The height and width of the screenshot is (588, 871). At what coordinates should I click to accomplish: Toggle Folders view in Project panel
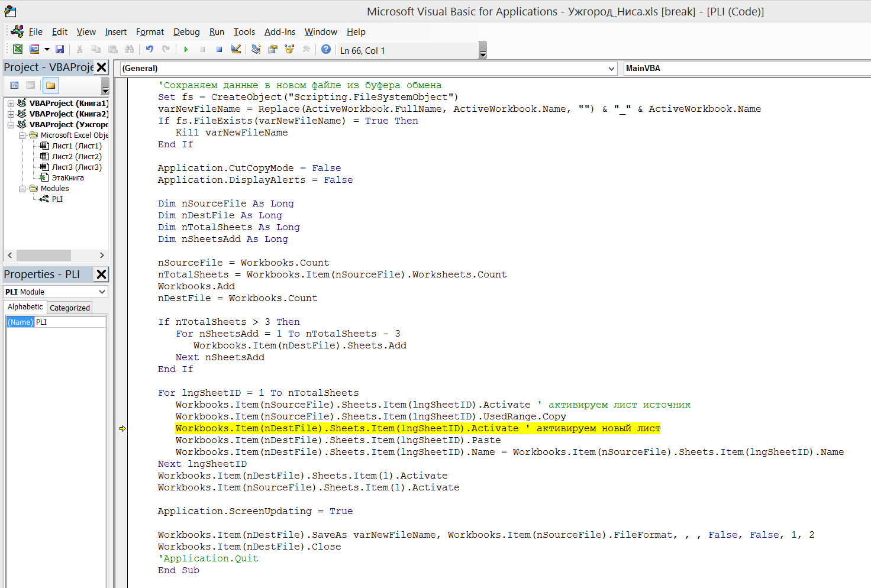click(x=51, y=85)
